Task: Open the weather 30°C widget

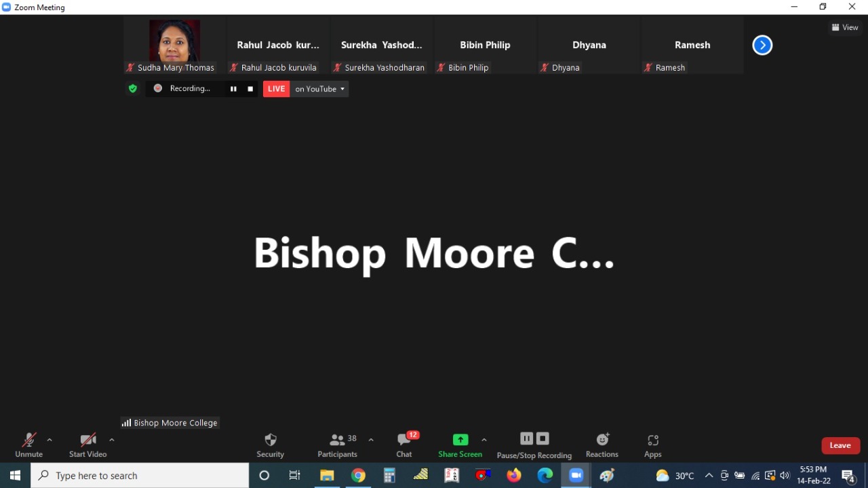Action: 675,476
